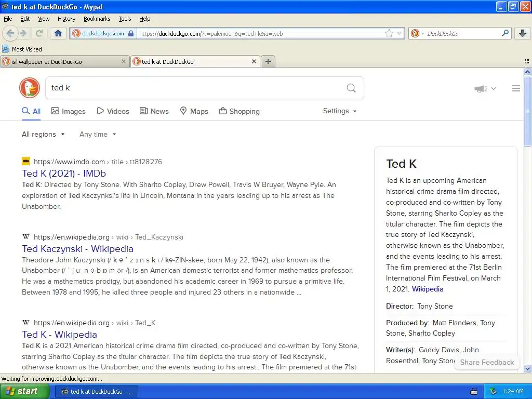The height and width of the screenshot is (399, 532).
Task: Click the scrollbar up arrow
Action: point(527,72)
